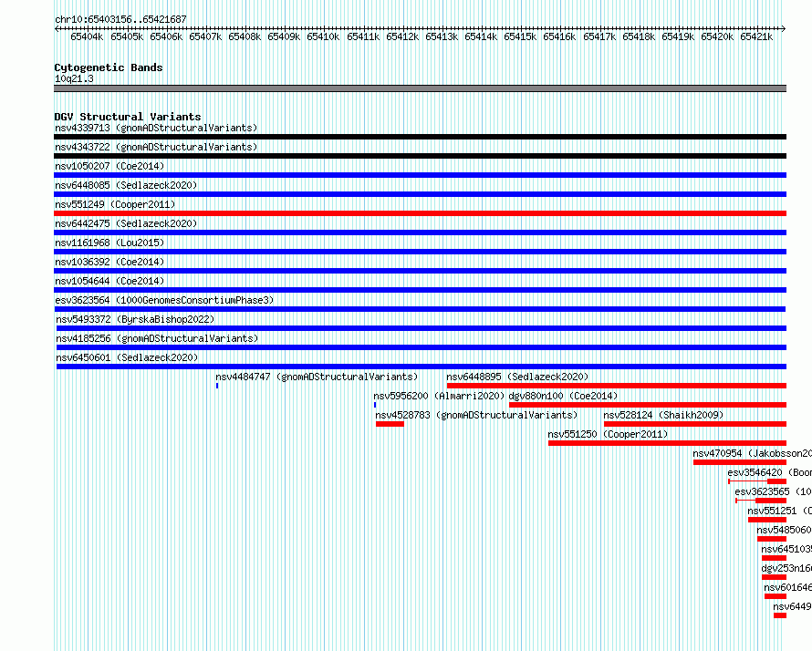Image resolution: width=812 pixels, height=651 pixels.
Task: Open variant nsv4339713 (gnomADStructuralVariants) label
Action: (156, 128)
